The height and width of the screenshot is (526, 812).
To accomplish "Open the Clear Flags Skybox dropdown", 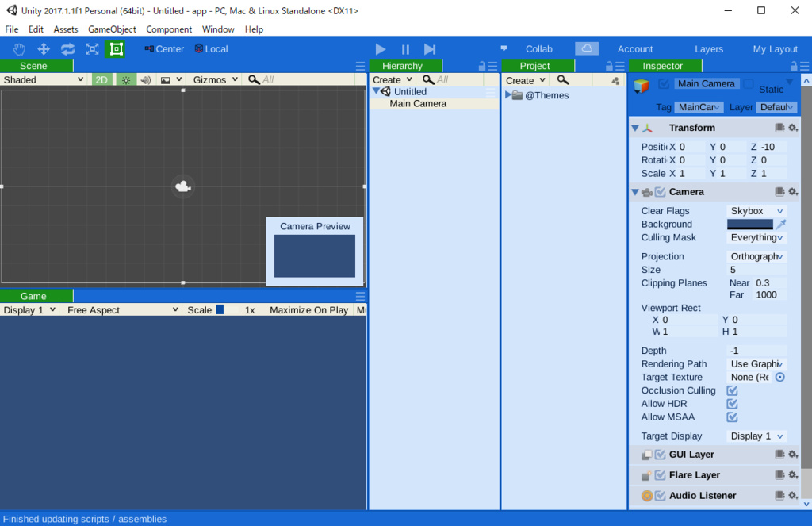I will 756,211.
